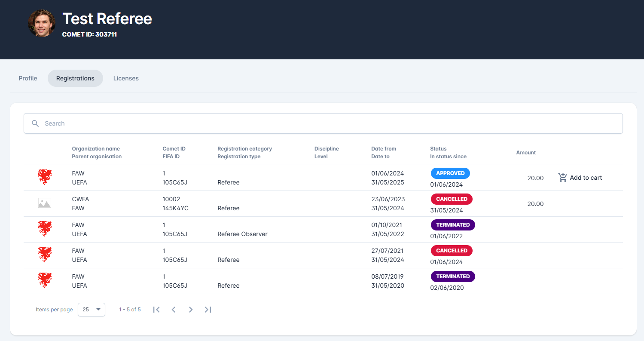Click the blue APPROVED status badge
This screenshot has width=644, height=341.
[450, 173]
